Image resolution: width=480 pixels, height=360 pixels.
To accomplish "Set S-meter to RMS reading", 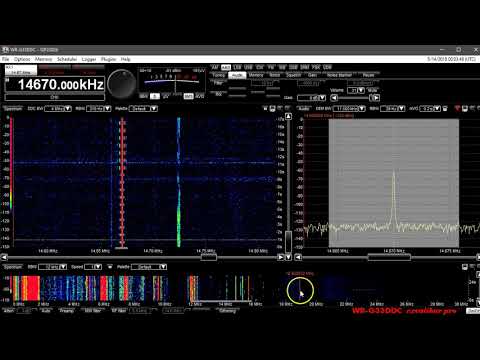I will pyautogui.click(x=188, y=96).
